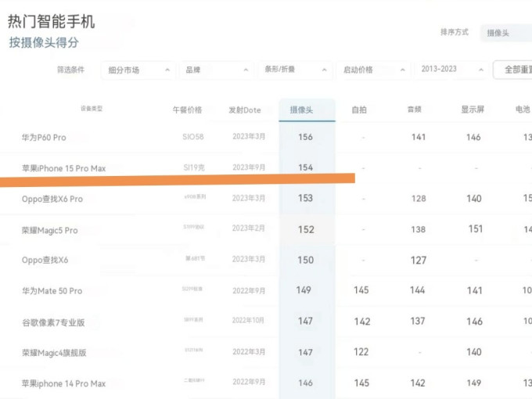Viewport: 532px width, 399px height.
Task: Sort by the 自拍 column header
Action: coord(359,110)
